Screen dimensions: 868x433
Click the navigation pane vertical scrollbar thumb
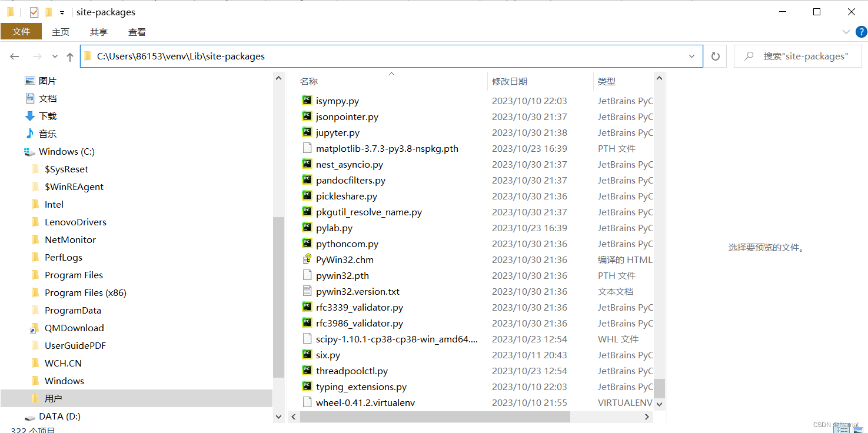[279, 297]
